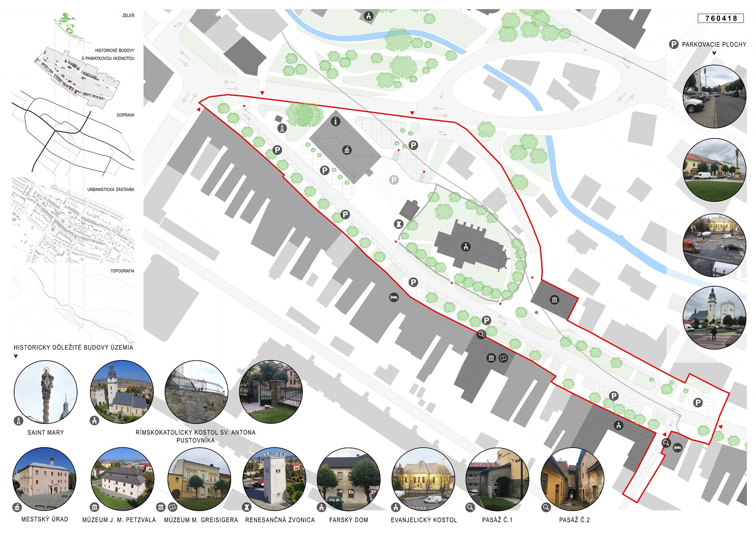Click the magnifier icon beside Pasáž č.2
This screenshot has height=534, width=756.
click(x=546, y=507)
